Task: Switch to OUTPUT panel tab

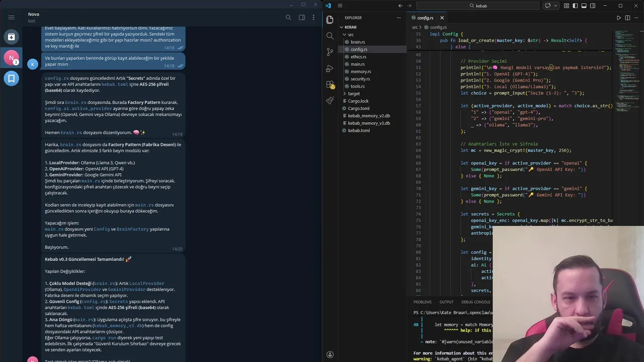Action: [446, 302]
